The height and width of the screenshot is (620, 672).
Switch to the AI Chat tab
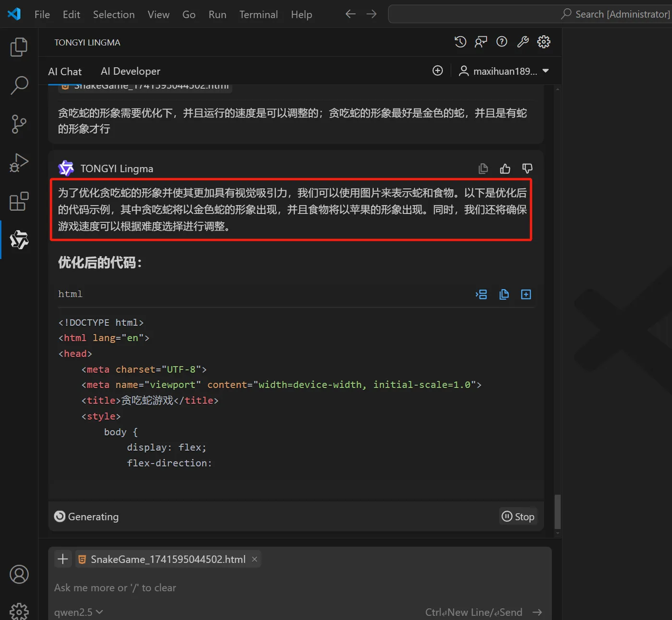tap(65, 72)
